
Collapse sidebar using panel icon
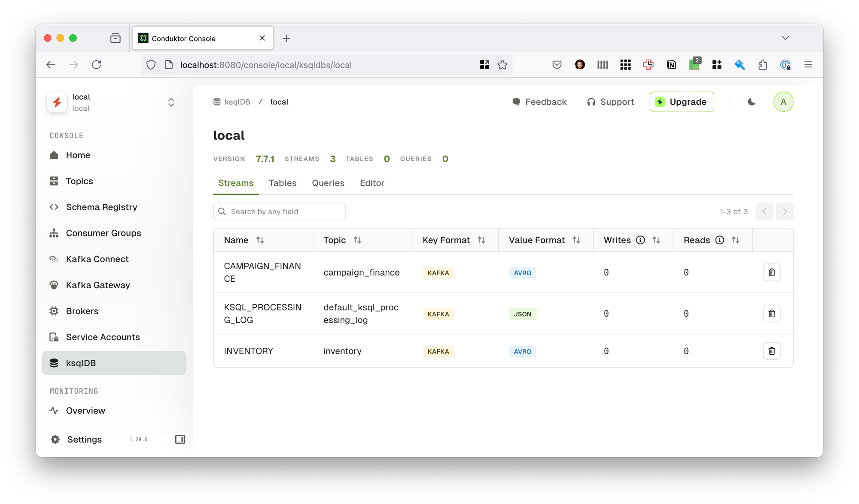[180, 439]
